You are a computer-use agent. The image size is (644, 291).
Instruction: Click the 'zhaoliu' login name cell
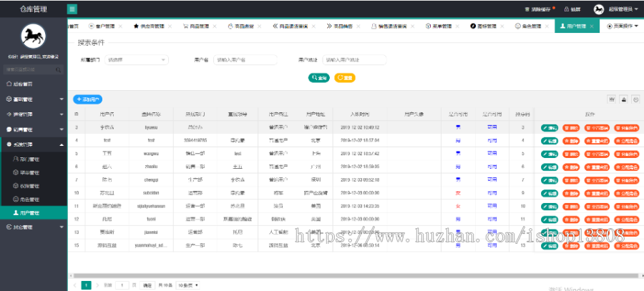point(151,167)
